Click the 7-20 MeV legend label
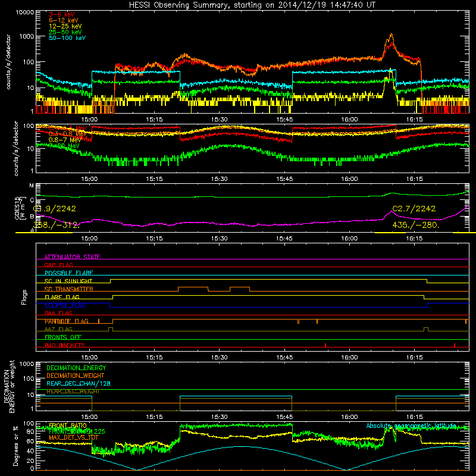This screenshot has height=476, width=476. (x=64, y=146)
